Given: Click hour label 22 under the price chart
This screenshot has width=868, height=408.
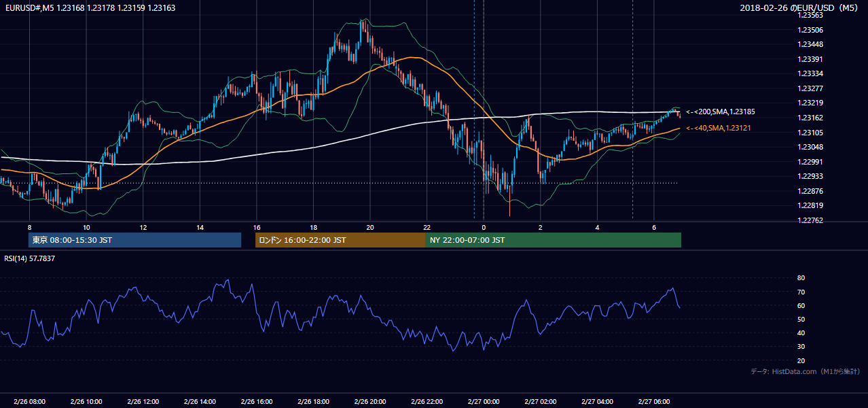Looking at the screenshot, I should pos(427,227).
